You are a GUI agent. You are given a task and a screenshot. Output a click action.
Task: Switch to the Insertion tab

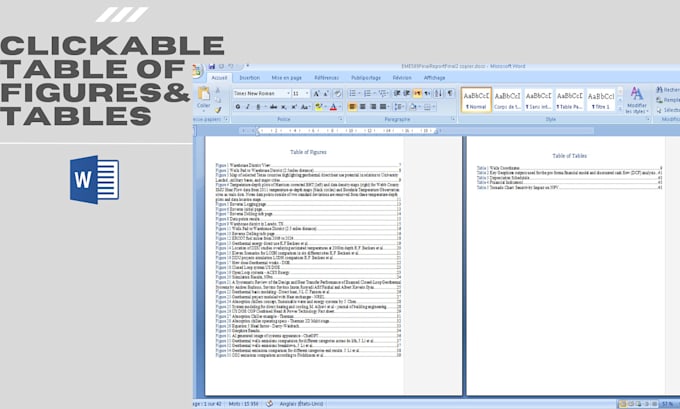[x=250, y=78]
